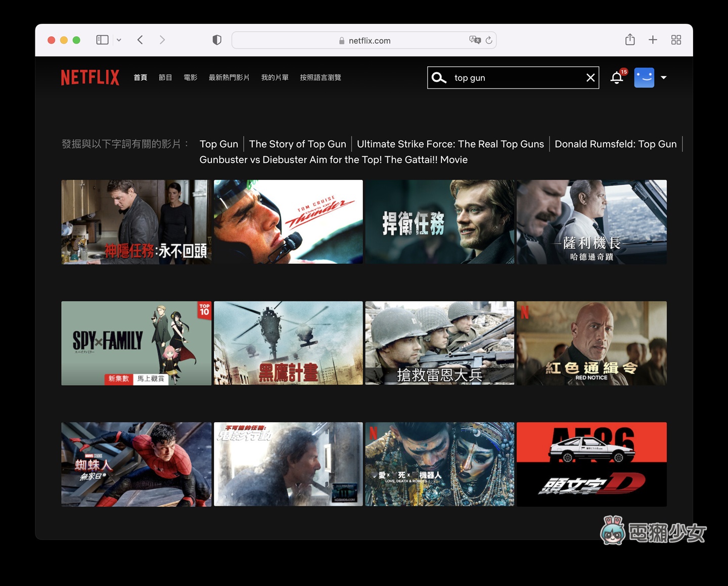Toggle the Safari sidebar
Screen dimensions: 728x586
pyautogui.click(x=102, y=40)
